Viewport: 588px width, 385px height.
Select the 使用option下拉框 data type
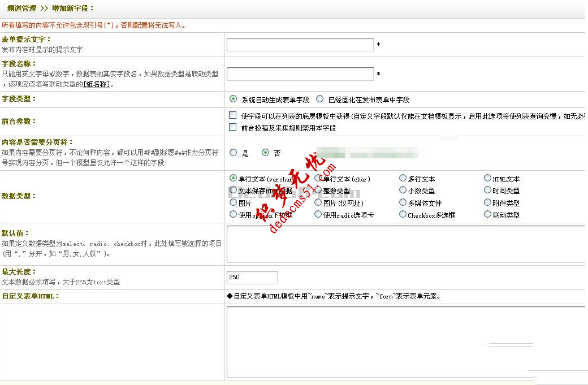[233, 214]
